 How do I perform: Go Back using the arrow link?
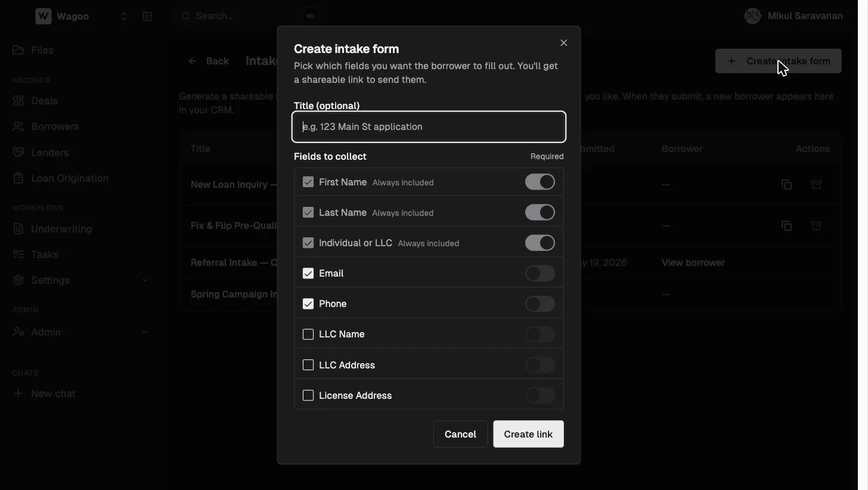coord(209,61)
